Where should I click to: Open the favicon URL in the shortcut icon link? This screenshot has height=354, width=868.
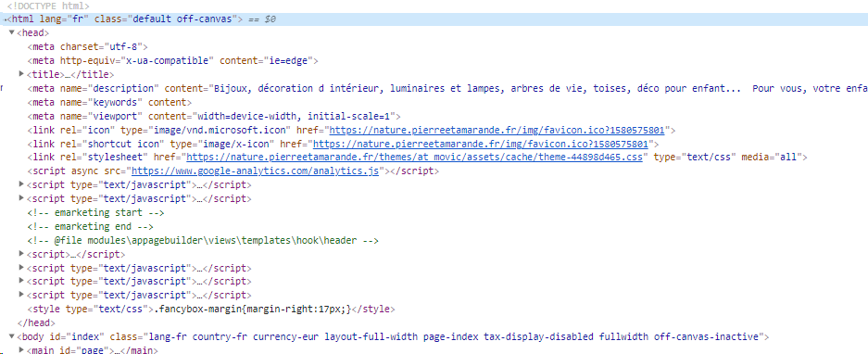pos(481,144)
